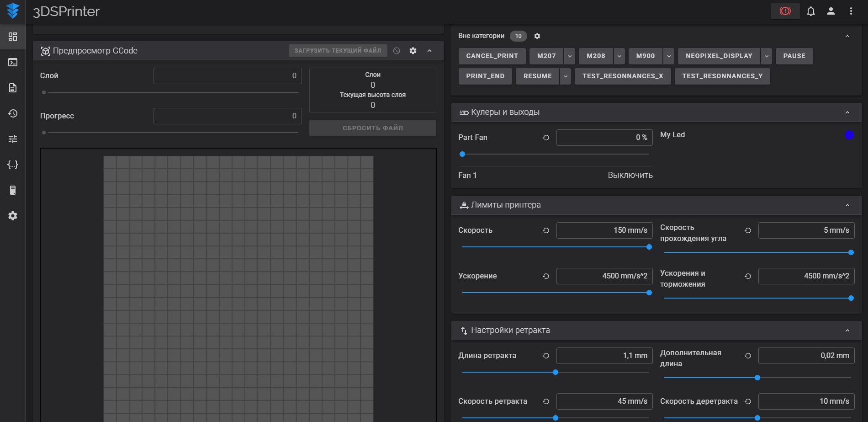Click the user account icon
The width and height of the screenshot is (868, 422).
[831, 11]
